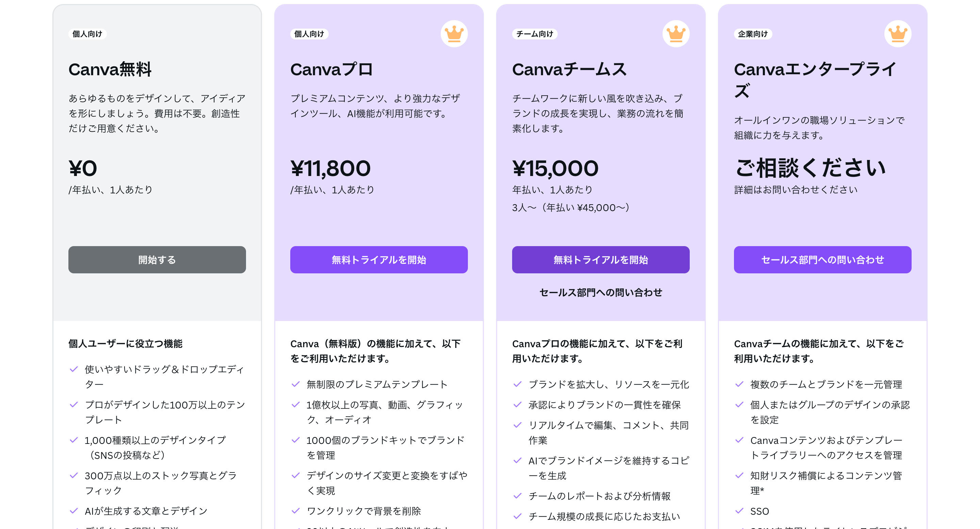Click the 開始する button on Canva無料
Image resolution: width=980 pixels, height=529 pixels.
pyautogui.click(x=157, y=259)
